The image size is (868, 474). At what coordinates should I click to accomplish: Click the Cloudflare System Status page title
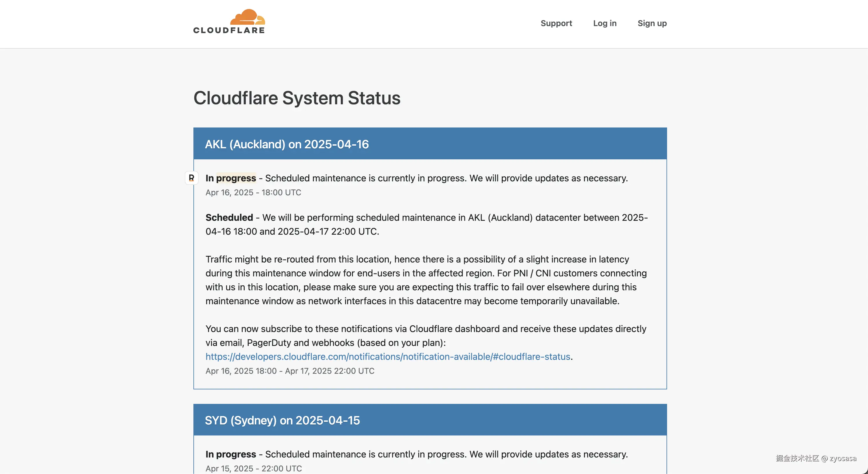pos(297,98)
